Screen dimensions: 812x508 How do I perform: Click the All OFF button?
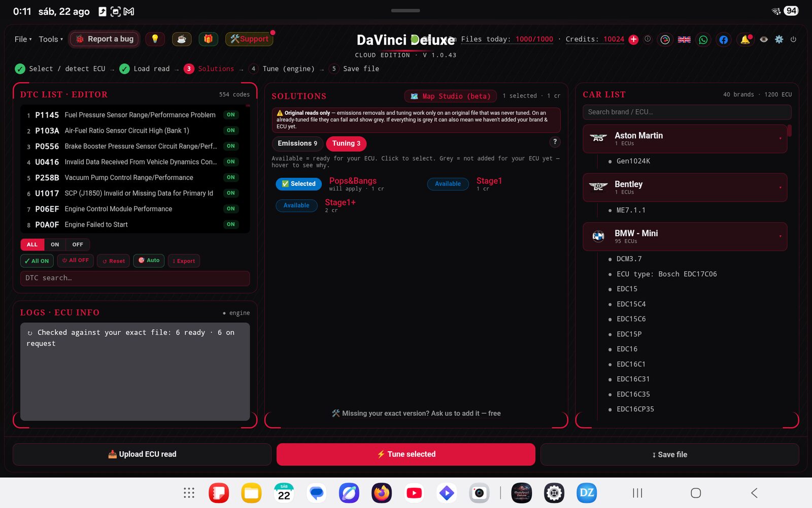click(x=75, y=261)
